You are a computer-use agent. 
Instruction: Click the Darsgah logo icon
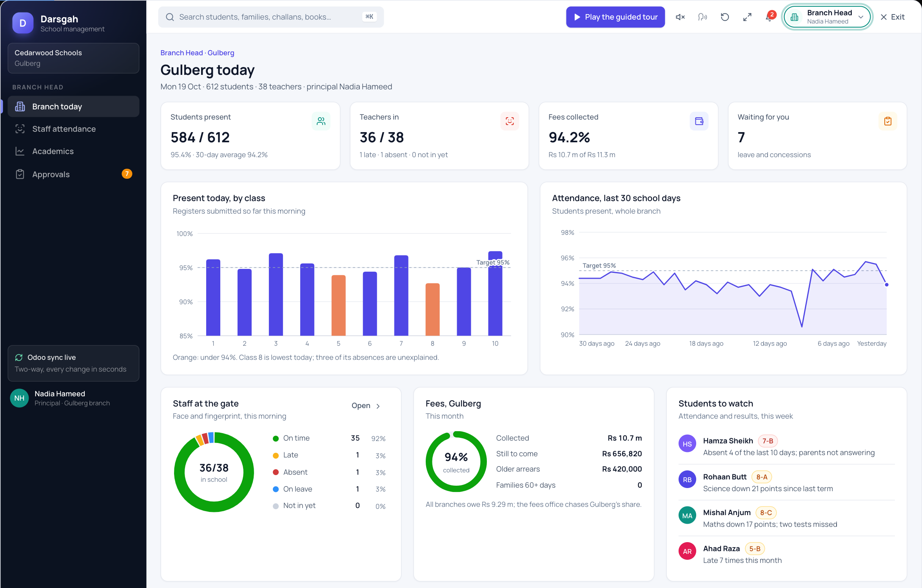coord(23,23)
